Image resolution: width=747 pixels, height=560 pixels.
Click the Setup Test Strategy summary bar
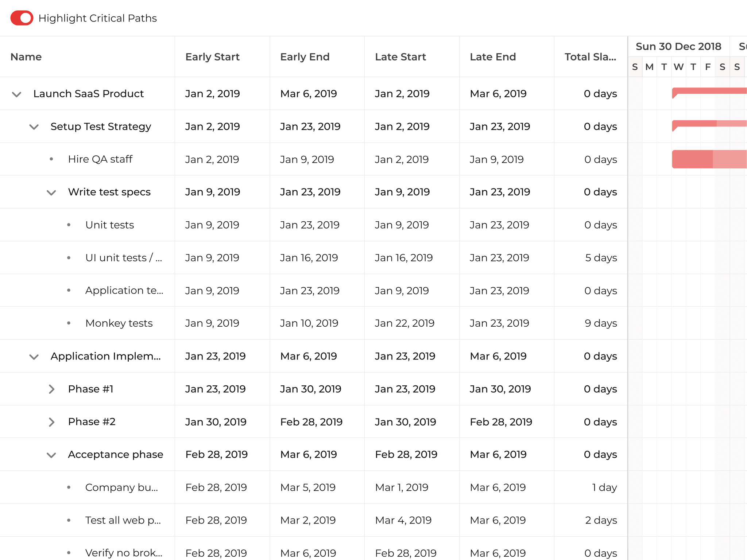[709, 124]
